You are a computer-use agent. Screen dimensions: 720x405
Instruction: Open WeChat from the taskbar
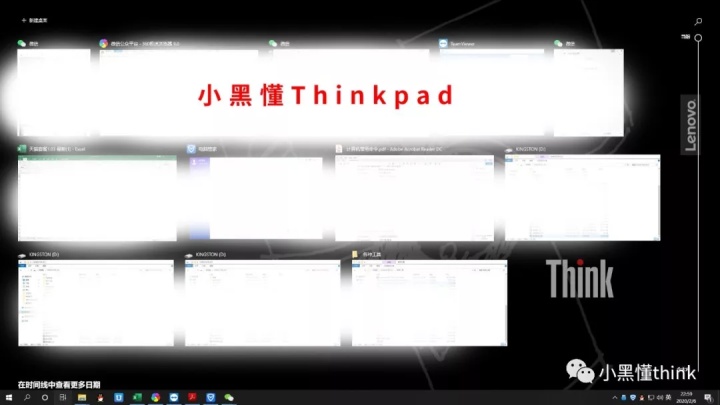pyautogui.click(x=229, y=398)
